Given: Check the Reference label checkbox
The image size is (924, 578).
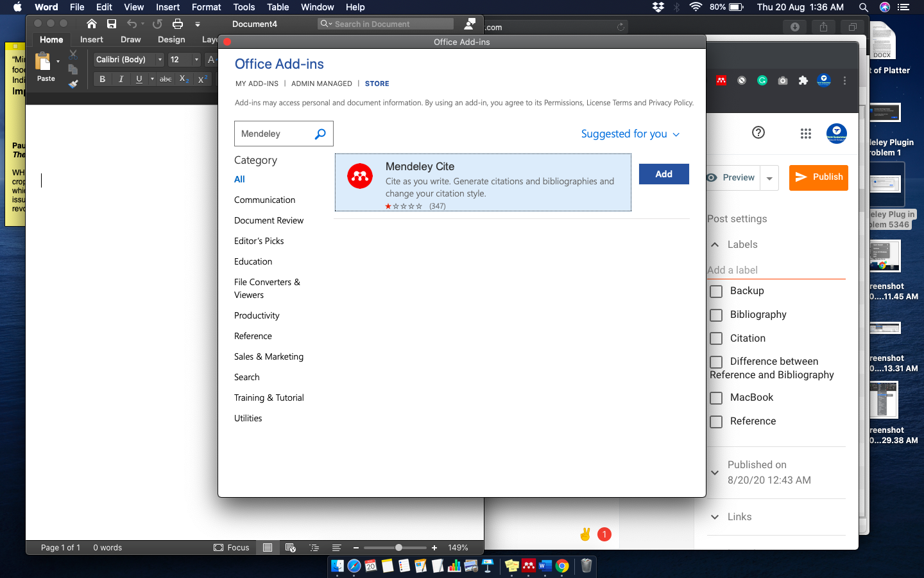Looking at the screenshot, I should coord(716,422).
